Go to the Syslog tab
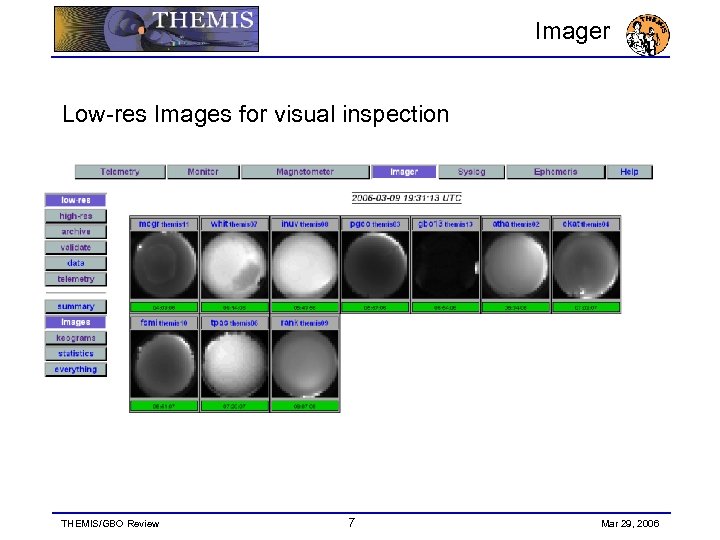This screenshot has height=540, width=720. (x=471, y=172)
